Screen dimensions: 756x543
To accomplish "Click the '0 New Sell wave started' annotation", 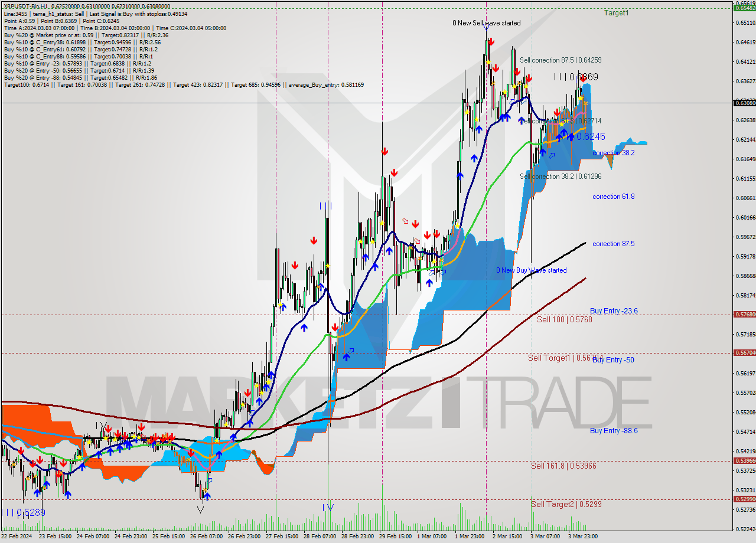I will 487,23.
